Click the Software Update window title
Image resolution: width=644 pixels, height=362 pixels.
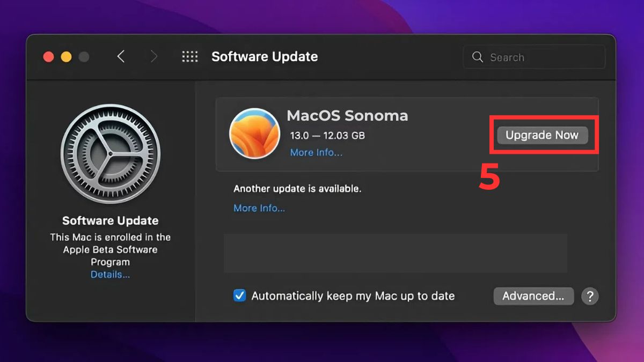(265, 57)
